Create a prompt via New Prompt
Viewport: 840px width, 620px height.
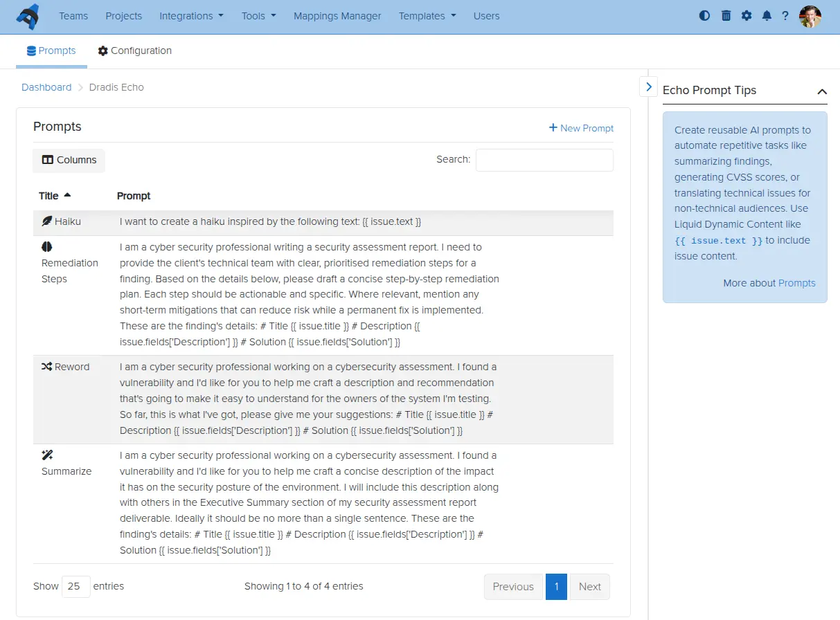click(x=581, y=128)
